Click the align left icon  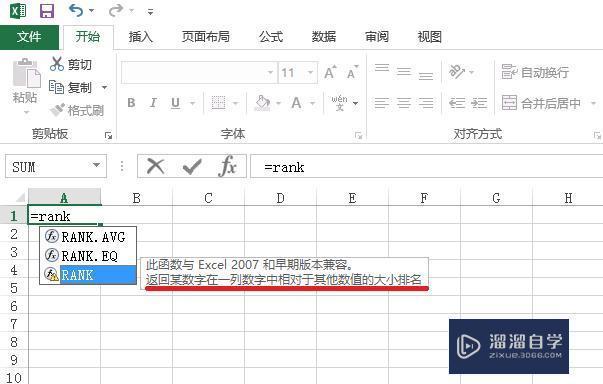381,103
